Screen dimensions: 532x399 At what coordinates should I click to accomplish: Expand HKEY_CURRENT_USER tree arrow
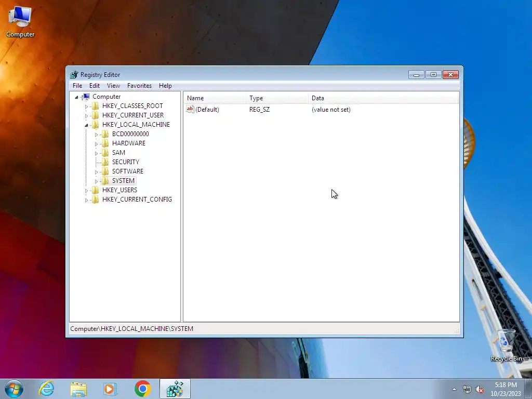click(x=86, y=116)
